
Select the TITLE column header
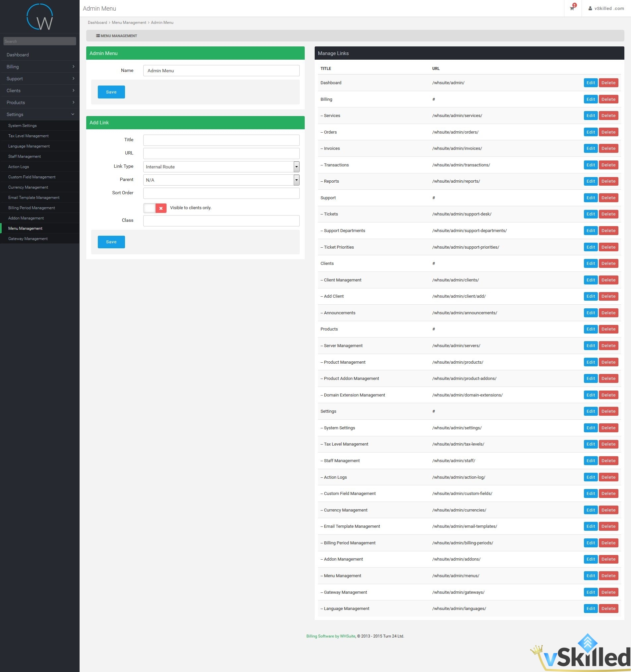[326, 69]
